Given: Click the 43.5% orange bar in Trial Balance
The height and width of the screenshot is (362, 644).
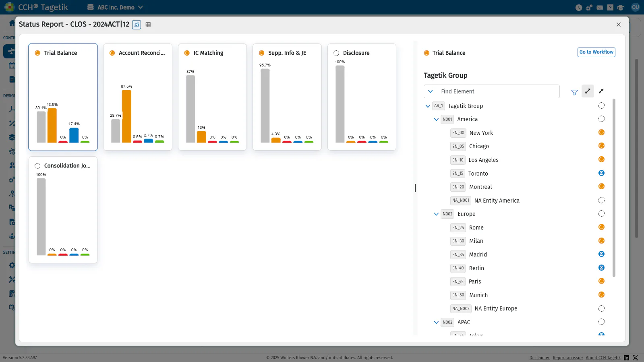Looking at the screenshot, I should pyautogui.click(x=52, y=125).
